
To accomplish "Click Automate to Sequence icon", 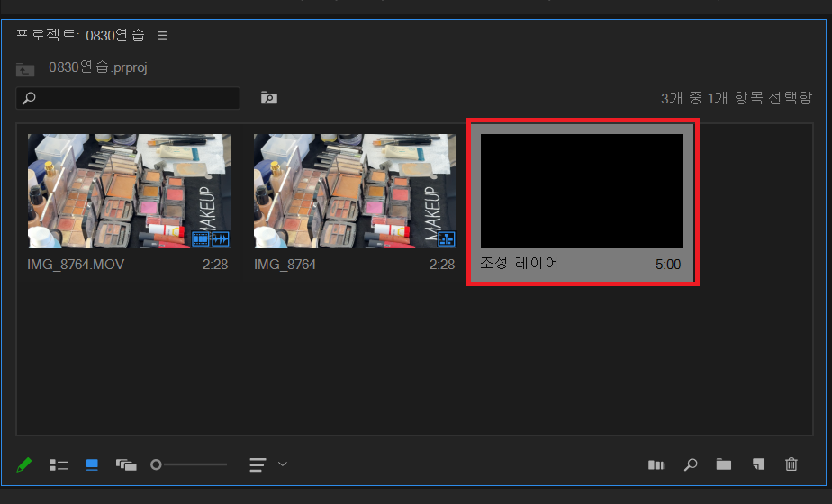I will [x=657, y=464].
